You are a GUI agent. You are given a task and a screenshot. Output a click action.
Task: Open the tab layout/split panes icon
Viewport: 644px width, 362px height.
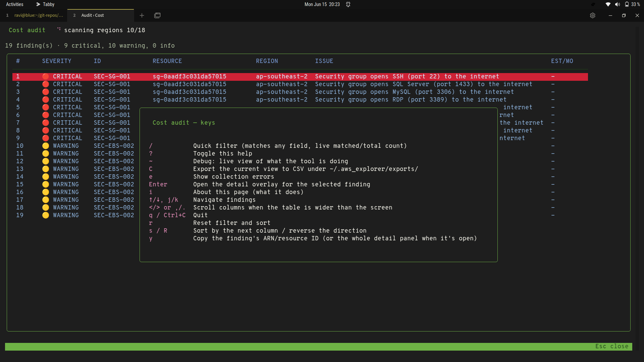click(157, 15)
